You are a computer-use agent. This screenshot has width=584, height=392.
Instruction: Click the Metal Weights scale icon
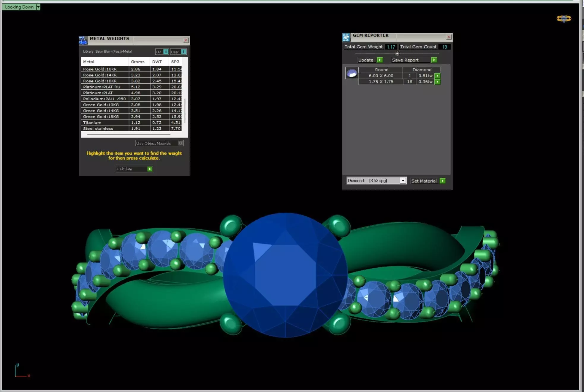83,40
